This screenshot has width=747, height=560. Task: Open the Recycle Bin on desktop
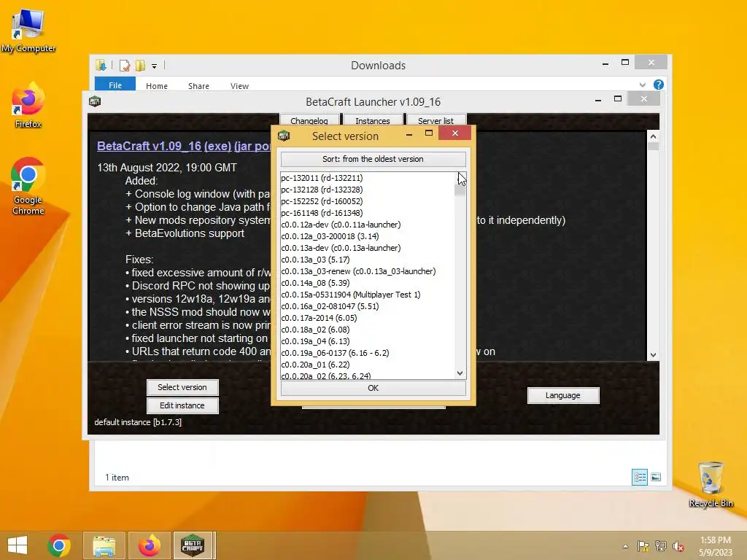tap(711, 485)
